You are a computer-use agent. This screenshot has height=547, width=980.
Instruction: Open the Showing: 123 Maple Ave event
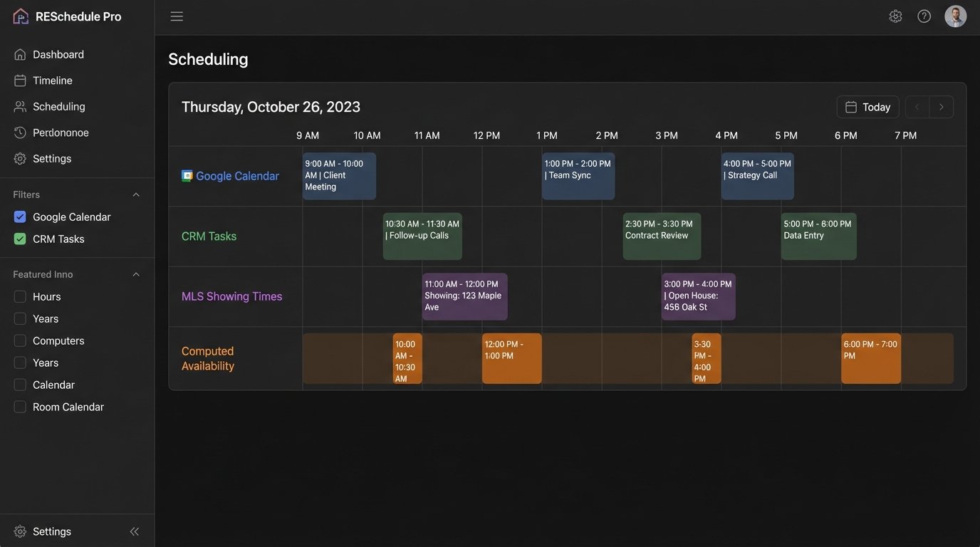tap(464, 296)
